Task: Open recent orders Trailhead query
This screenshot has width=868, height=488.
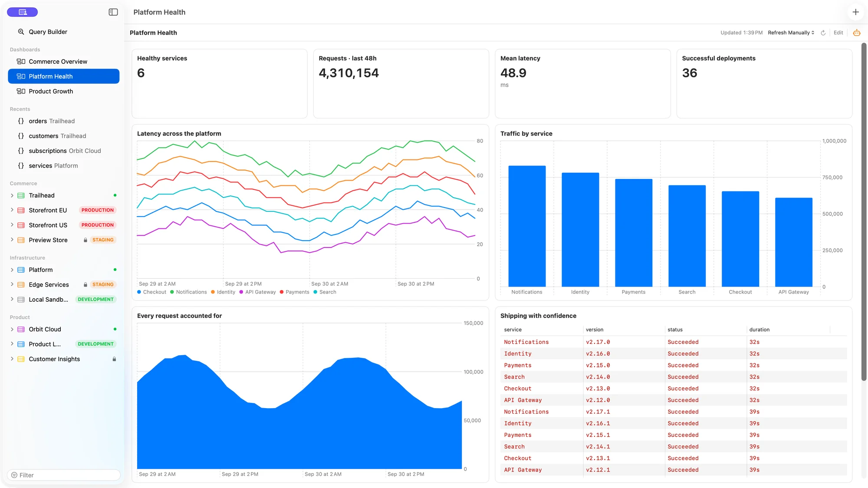Action: 64,121
